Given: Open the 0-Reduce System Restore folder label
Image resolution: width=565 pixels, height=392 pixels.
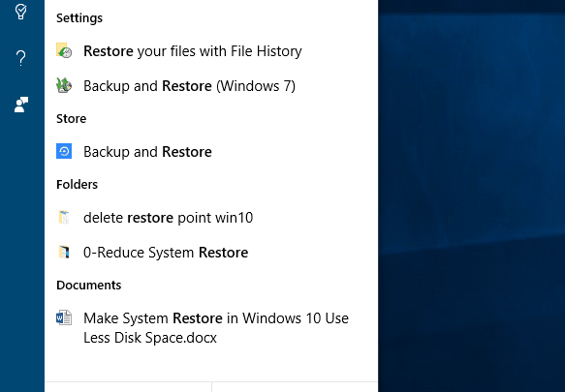Looking at the screenshot, I should pos(166,253).
